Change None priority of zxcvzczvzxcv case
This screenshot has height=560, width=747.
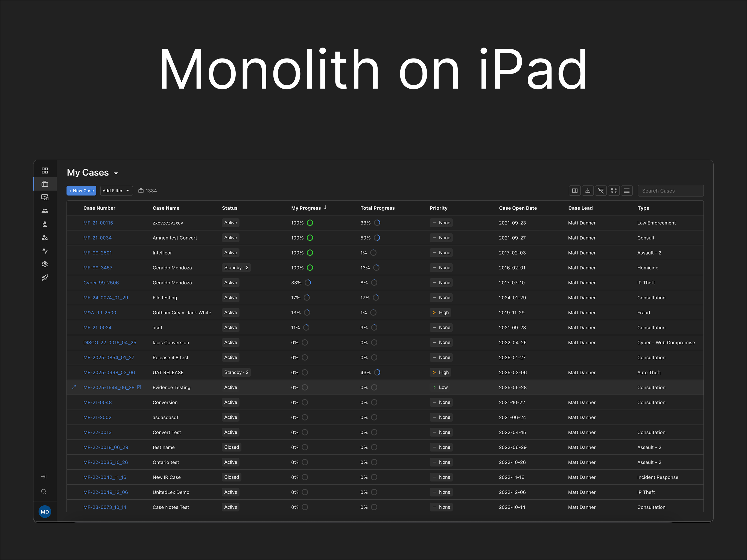[441, 223]
